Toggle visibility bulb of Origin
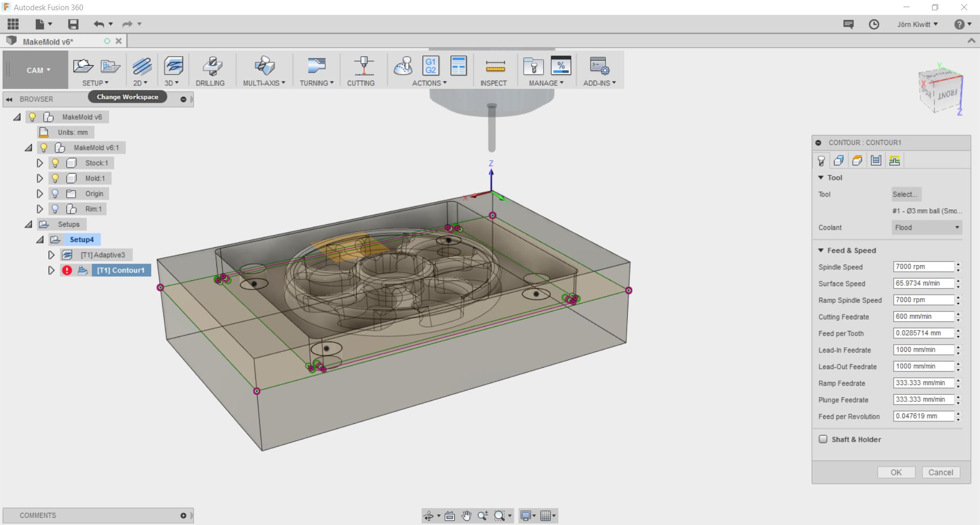Screen dimensions: 980x525 [55, 194]
